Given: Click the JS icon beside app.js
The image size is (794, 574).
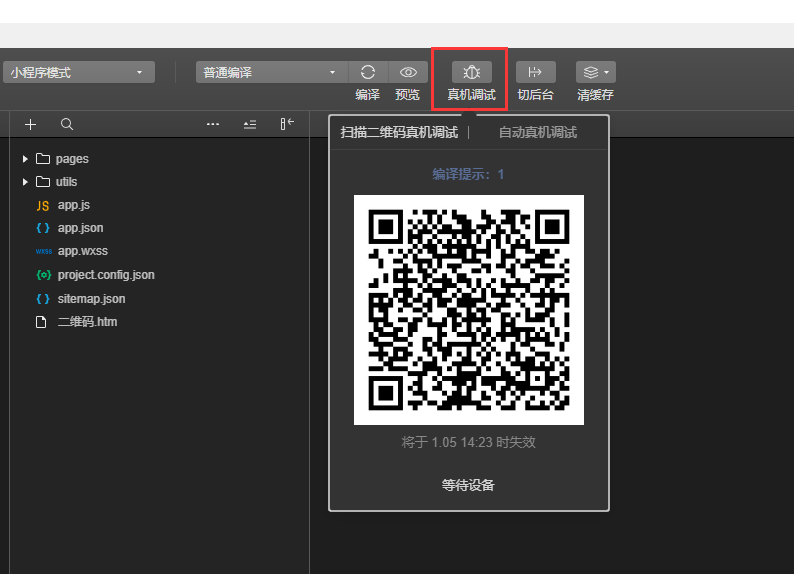Looking at the screenshot, I should (x=43, y=206).
